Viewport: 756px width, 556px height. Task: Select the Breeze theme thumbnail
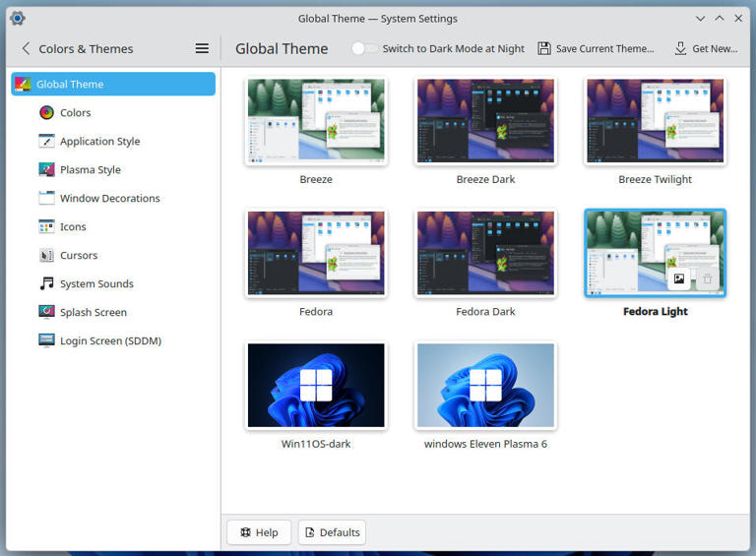click(316, 121)
